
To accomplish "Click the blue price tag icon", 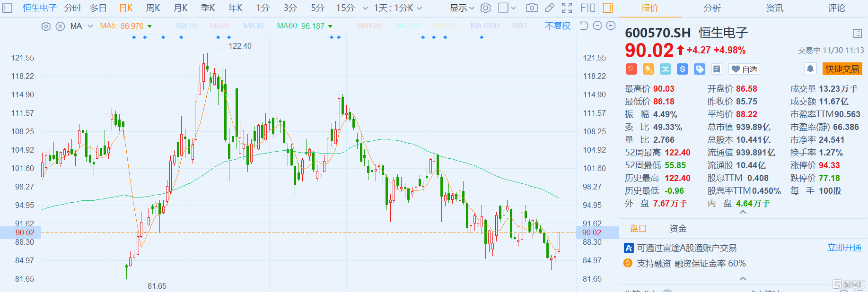I will tap(700, 69).
